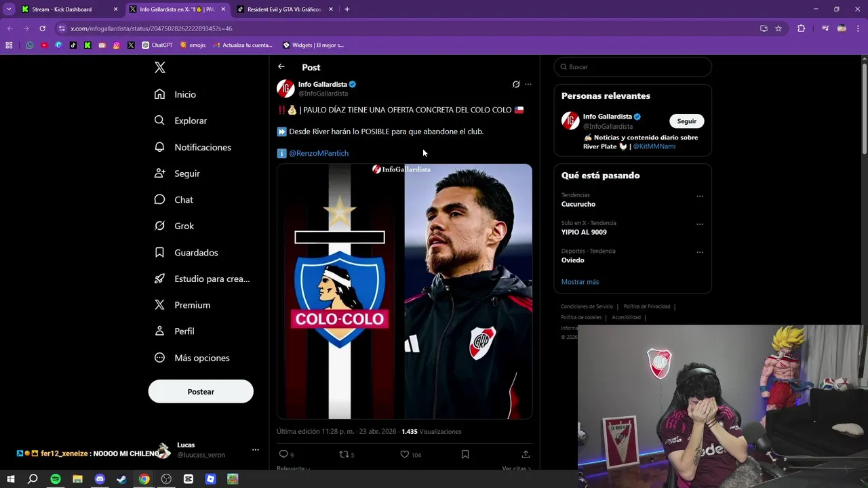The image size is (868, 488).
Task: Open Discord from the taskbar
Action: [100, 479]
